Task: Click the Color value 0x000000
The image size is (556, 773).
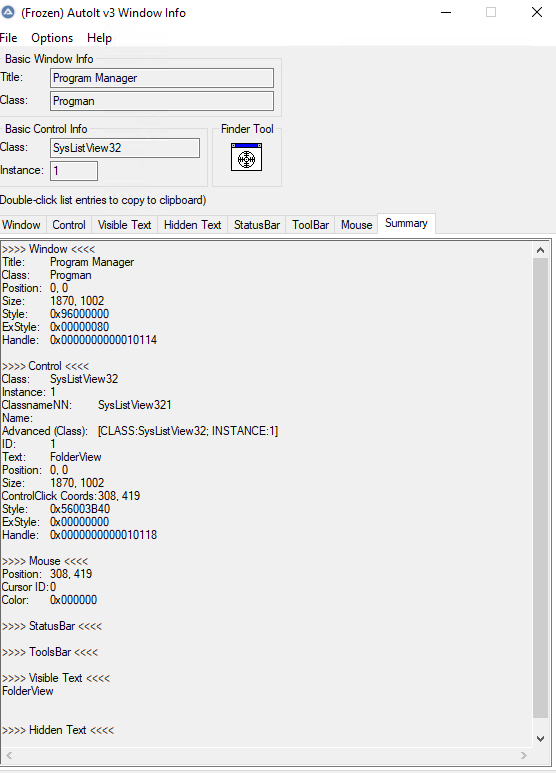Action: tap(73, 600)
